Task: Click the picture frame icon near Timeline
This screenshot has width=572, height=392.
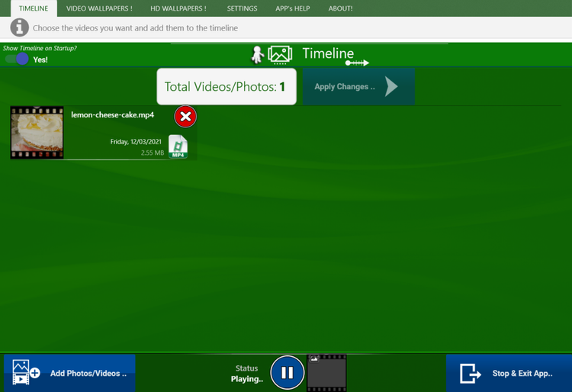Action: 280,55
